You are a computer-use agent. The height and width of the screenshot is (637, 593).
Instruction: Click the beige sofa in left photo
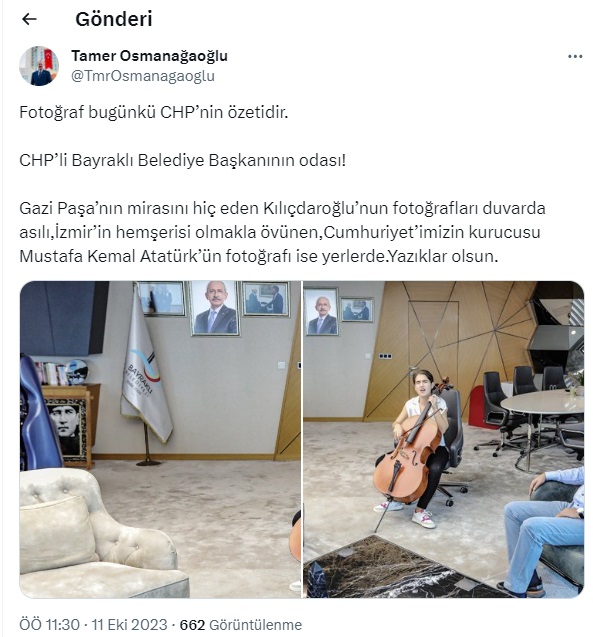click(x=100, y=534)
